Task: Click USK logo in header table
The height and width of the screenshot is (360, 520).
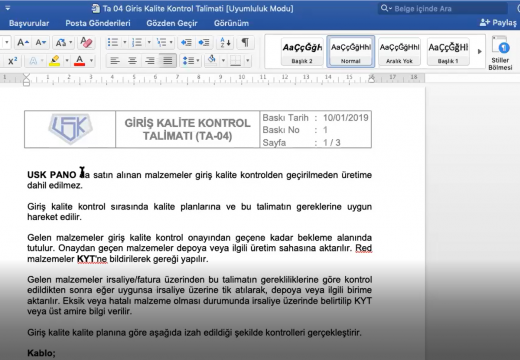Action: (x=70, y=129)
